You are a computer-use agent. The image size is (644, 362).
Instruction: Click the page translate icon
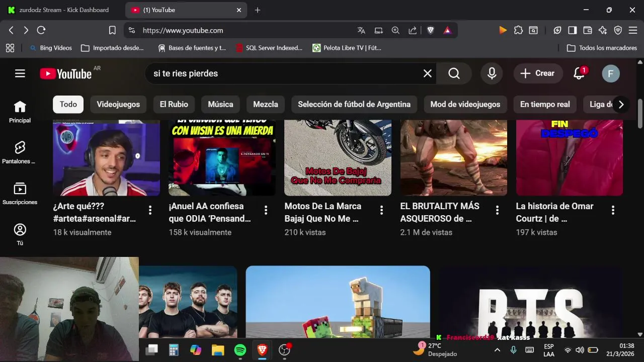(361, 30)
